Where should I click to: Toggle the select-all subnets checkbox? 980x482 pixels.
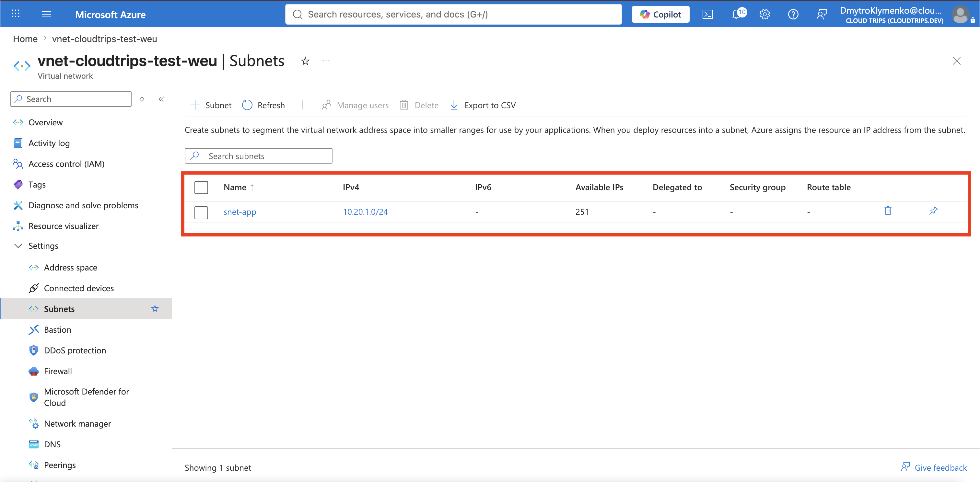[x=201, y=188]
